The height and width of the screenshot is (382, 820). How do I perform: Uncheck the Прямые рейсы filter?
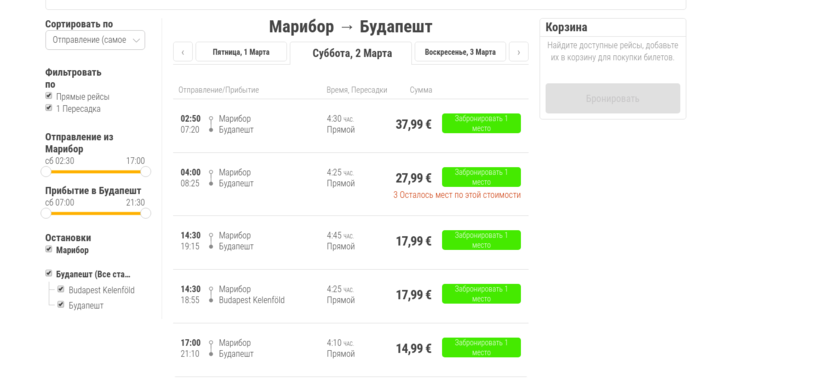point(49,96)
